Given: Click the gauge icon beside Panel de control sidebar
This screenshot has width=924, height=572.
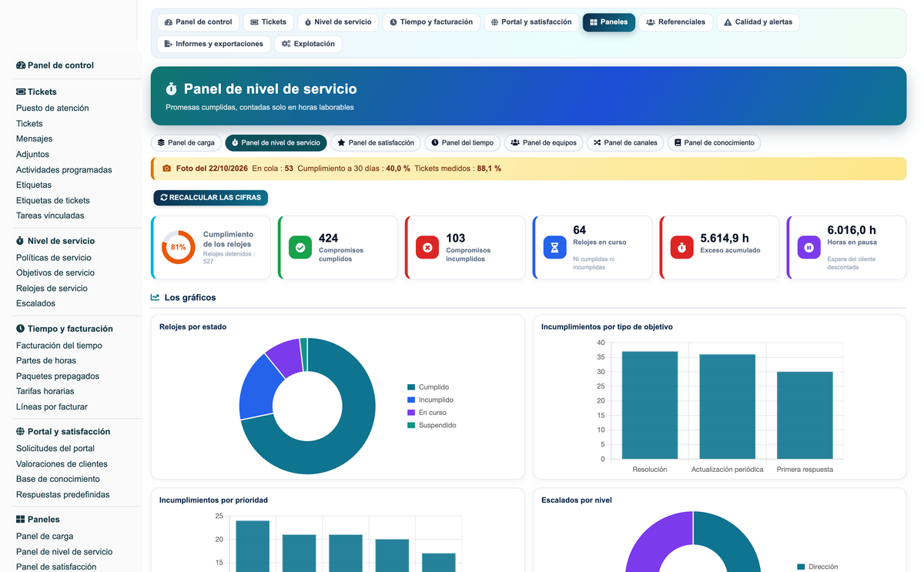Looking at the screenshot, I should tap(21, 65).
